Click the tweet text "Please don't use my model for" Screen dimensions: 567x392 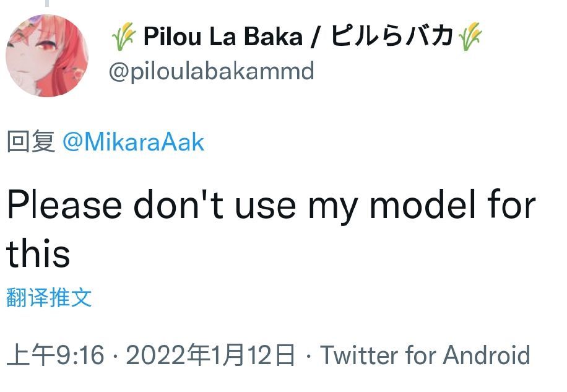271,204
